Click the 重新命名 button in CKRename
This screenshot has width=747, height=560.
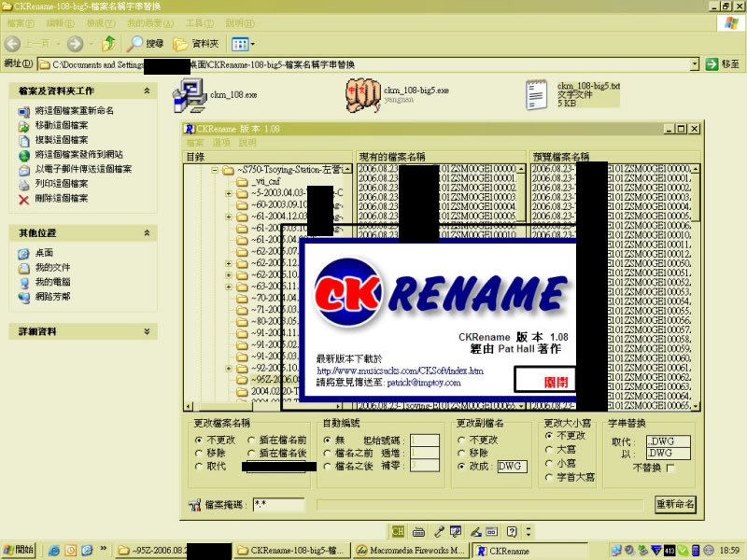[x=675, y=504]
